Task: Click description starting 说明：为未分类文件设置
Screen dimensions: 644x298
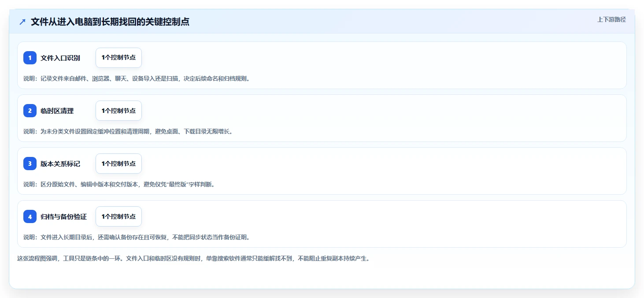Action: pyautogui.click(x=128, y=131)
